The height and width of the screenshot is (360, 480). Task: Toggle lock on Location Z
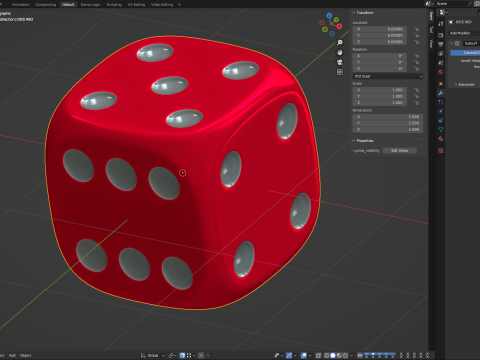pyautogui.click(x=417, y=42)
